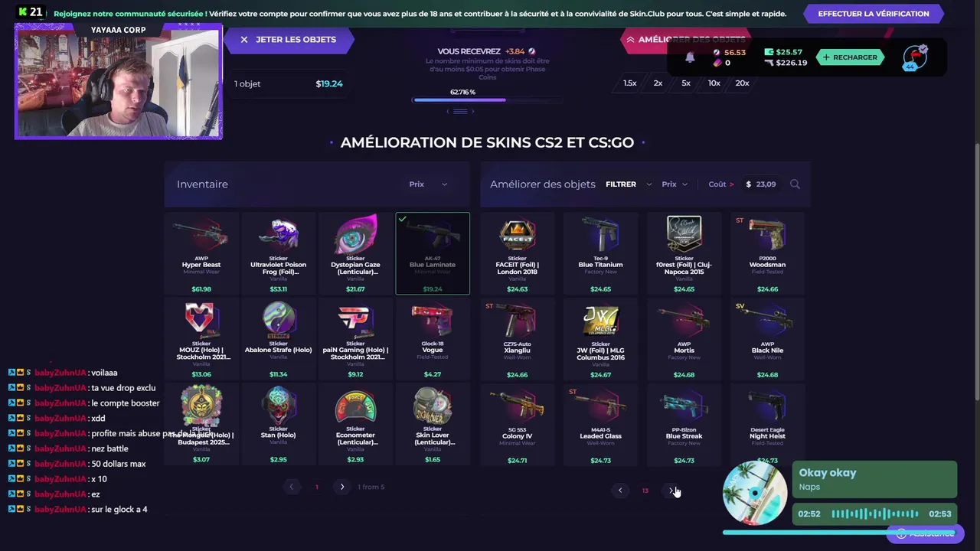Click next upgrade items page arrow
This screenshot has width=980, height=551.
coord(671,491)
